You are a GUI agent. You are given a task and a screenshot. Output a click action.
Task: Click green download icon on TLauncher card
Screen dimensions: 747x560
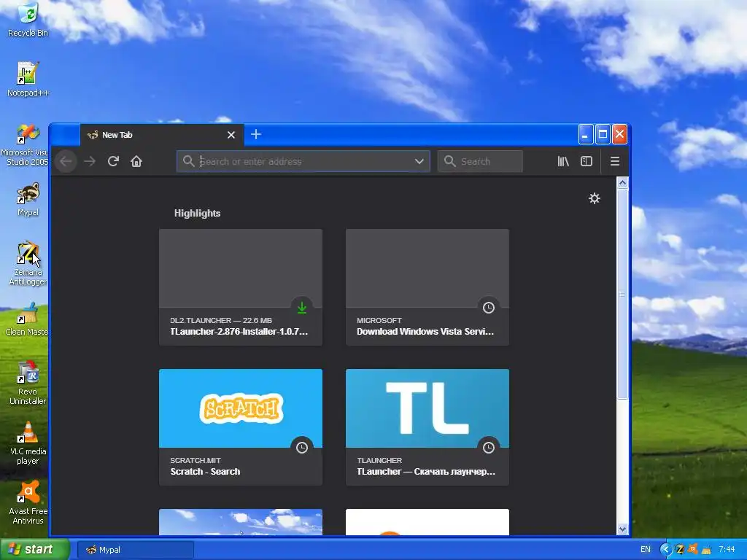coord(302,308)
